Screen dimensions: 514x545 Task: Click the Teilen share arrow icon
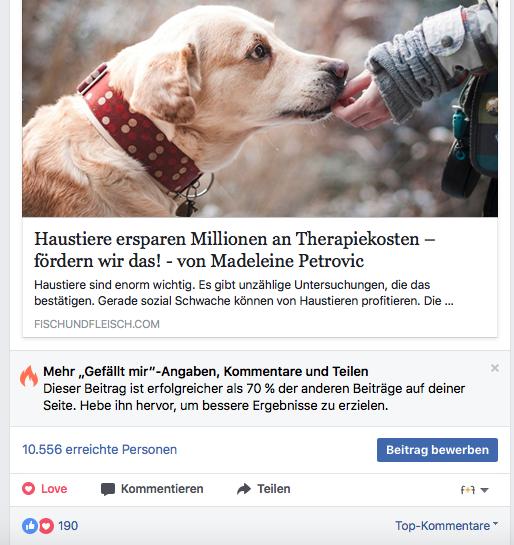point(244,489)
